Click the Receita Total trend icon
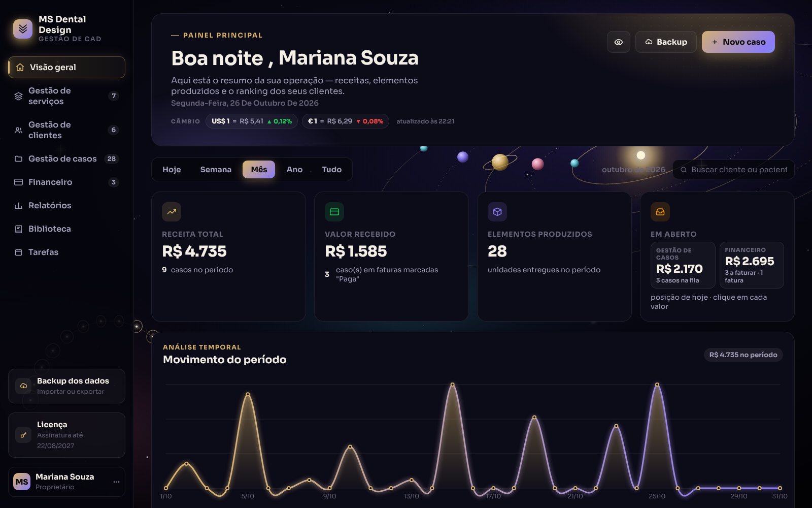Image resolution: width=812 pixels, height=508 pixels. point(172,212)
